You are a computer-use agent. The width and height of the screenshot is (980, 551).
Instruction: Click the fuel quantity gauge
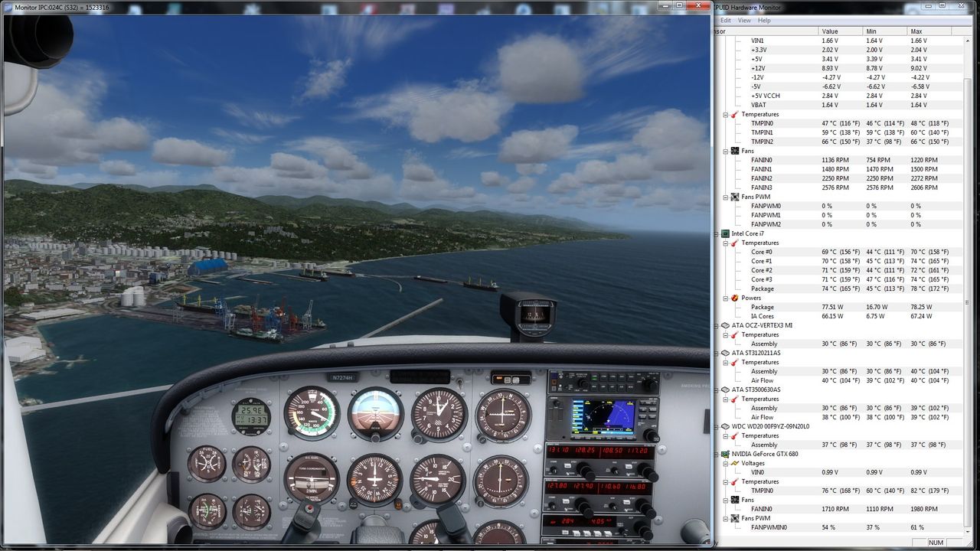pyautogui.click(x=207, y=464)
